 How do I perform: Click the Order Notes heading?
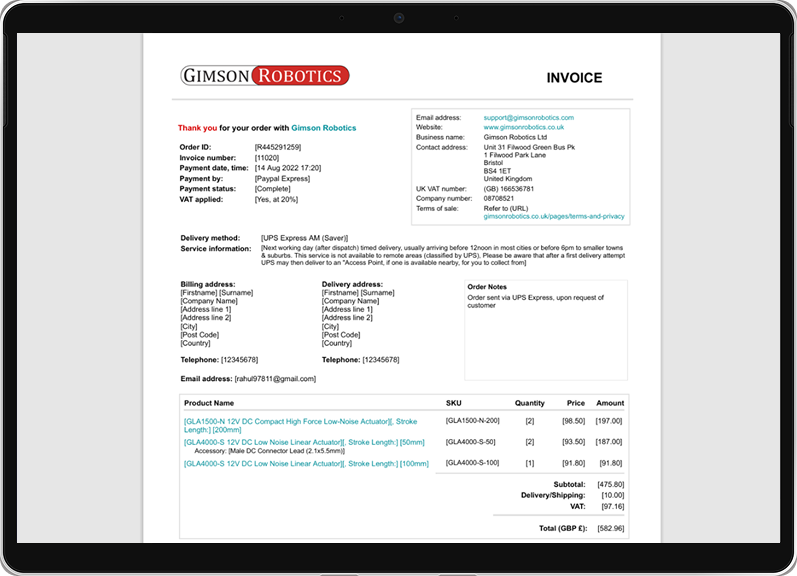tap(487, 287)
